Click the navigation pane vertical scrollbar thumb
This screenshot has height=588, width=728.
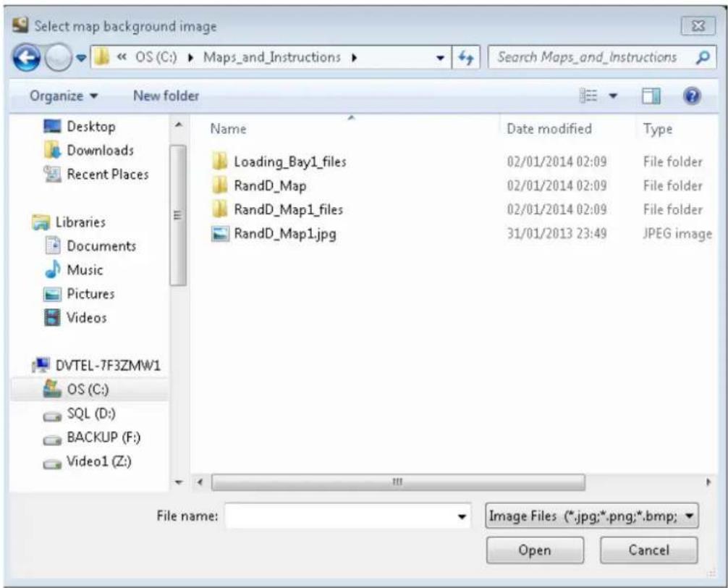pos(178,215)
